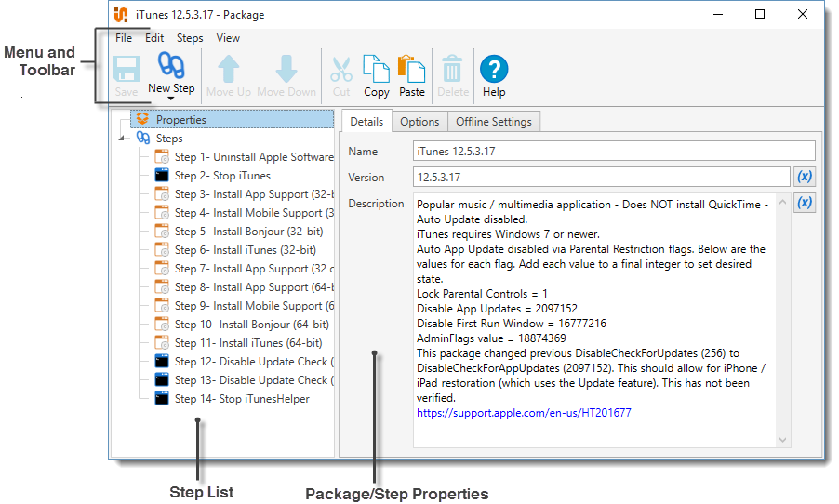Switch to the Offline Settings tab
Viewport: 839px width, 504px height.
pyautogui.click(x=493, y=122)
